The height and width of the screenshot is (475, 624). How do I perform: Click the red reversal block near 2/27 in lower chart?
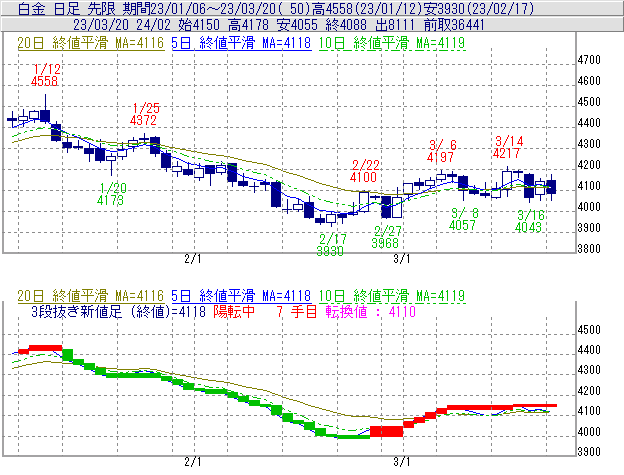pos(386,432)
